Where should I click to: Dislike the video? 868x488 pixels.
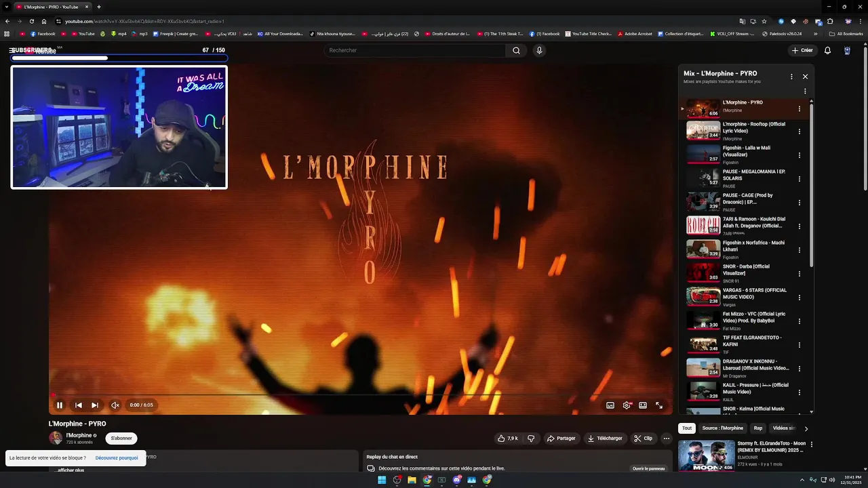pyautogui.click(x=531, y=439)
